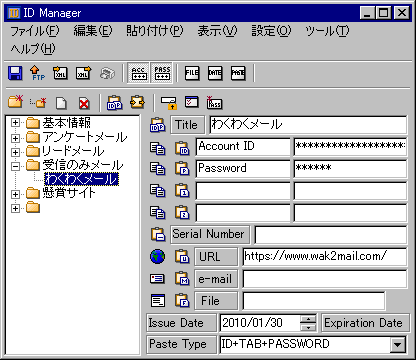Click the copy icon beside Account ID
The width and height of the screenshot is (416, 360).
157,148
